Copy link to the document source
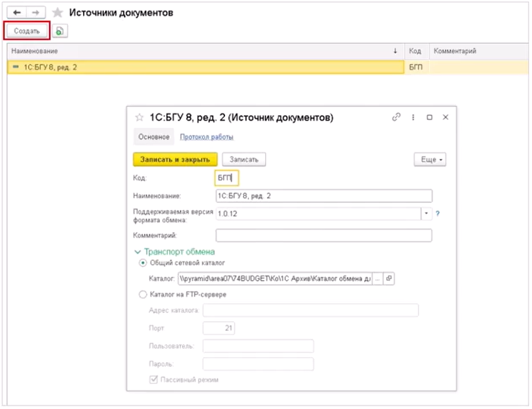Screen dimensions: 532x409 [396, 118]
